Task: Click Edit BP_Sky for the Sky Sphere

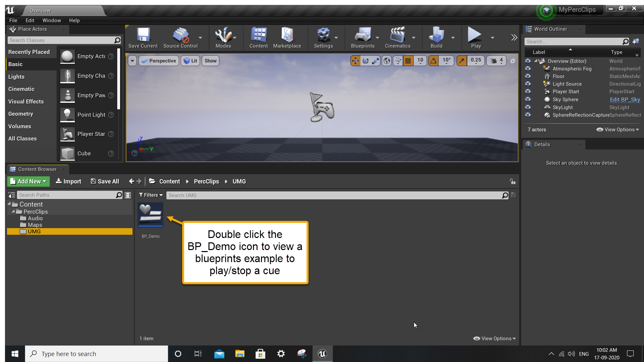Action: click(624, 100)
